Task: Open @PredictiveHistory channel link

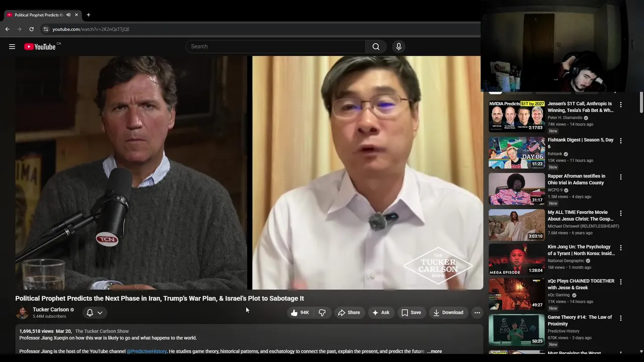Action: point(146,351)
